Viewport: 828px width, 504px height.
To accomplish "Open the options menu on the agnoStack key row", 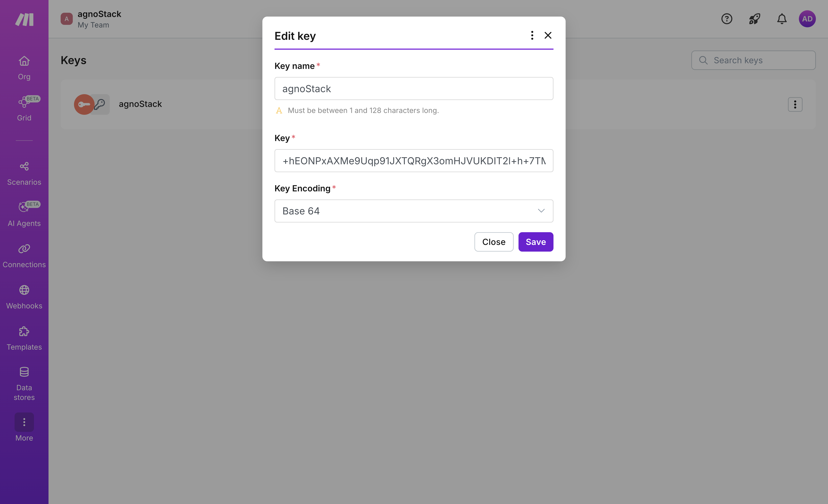I will click(795, 104).
